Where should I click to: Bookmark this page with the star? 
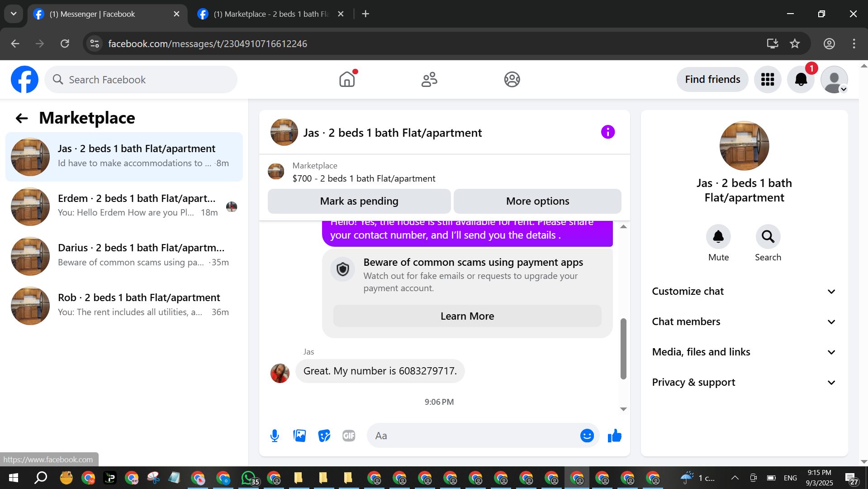(795, 43)
